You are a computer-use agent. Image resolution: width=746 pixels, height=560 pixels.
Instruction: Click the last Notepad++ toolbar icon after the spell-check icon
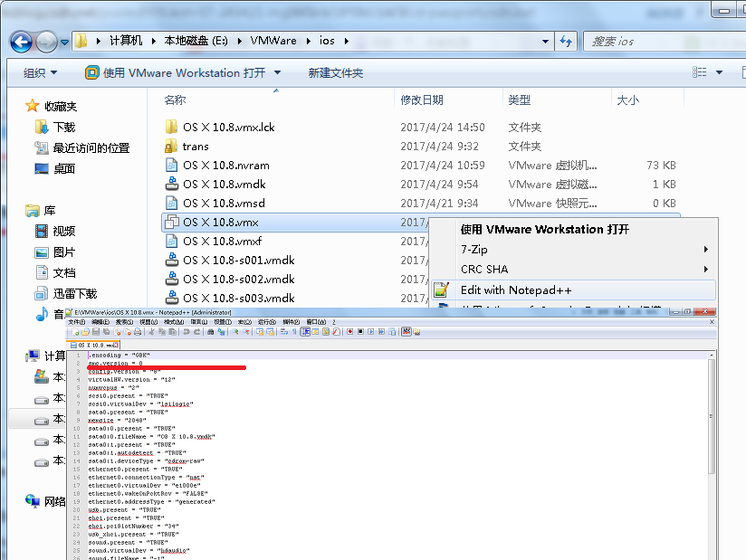417,332
